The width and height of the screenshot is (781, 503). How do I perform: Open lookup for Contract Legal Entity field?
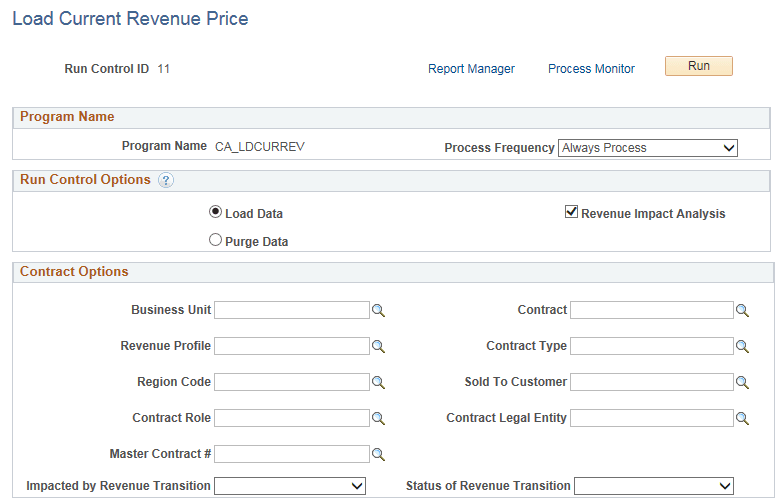[x=742, y=418]
